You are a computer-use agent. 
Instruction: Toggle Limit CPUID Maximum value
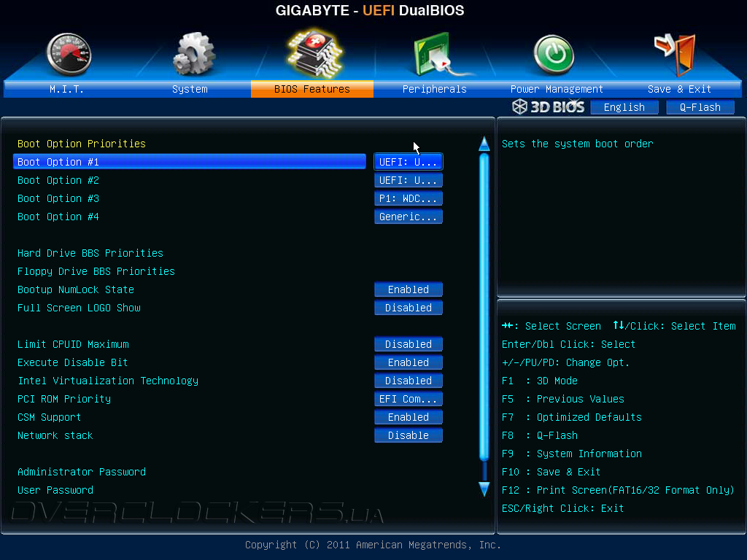click(409, 344)
